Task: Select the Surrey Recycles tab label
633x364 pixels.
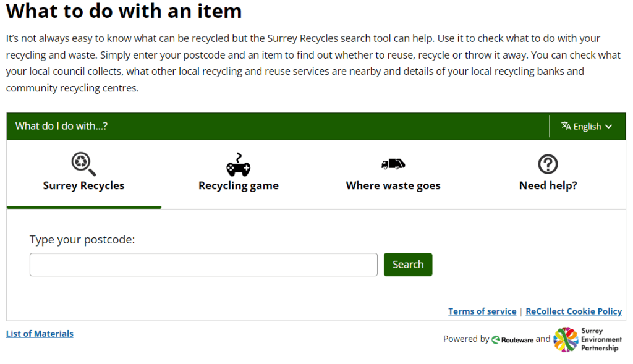Action: 83,185
